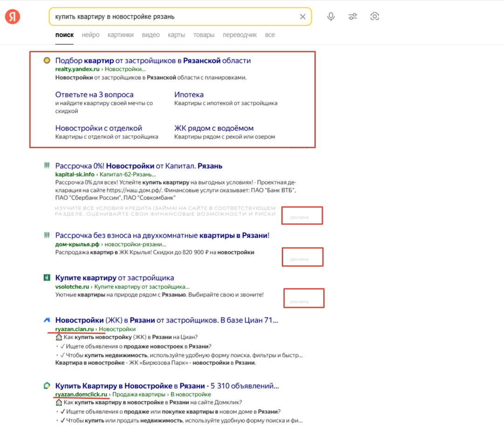The width and height of the screenshot is (504, 432).
Task: Select the видео tab
Action: tap(150, 35)
